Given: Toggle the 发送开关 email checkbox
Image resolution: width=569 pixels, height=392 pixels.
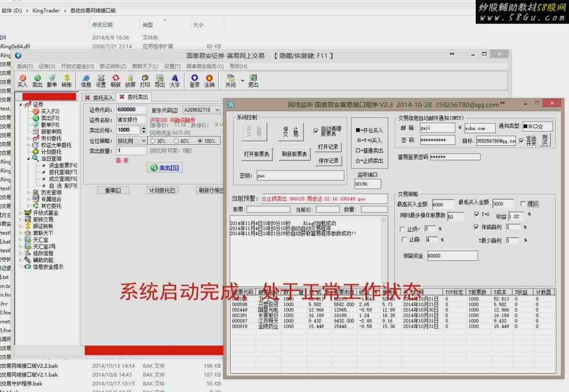Looking at the screenshot, I should pyautogui.click(x=521, y=140).
